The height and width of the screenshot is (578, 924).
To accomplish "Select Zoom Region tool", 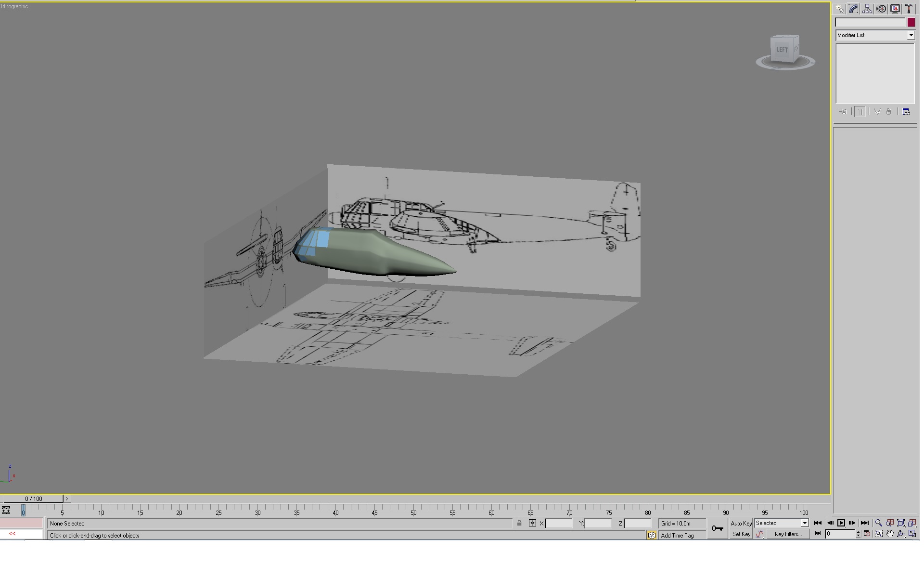I will pyautogui.click(x=878, y=534).
